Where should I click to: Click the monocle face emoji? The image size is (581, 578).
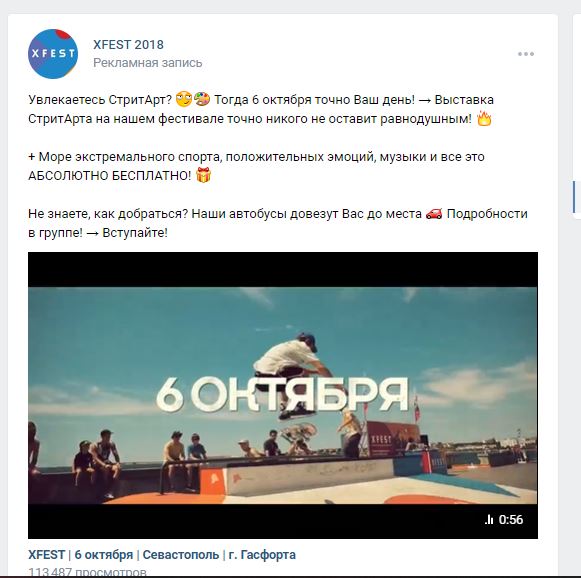tap(184, 100)
